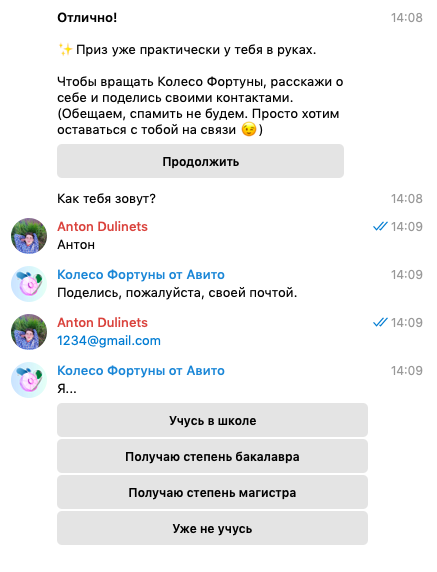Select the Уже не учусь option
This screenshot has width=437, height=572.
point(212,528)
